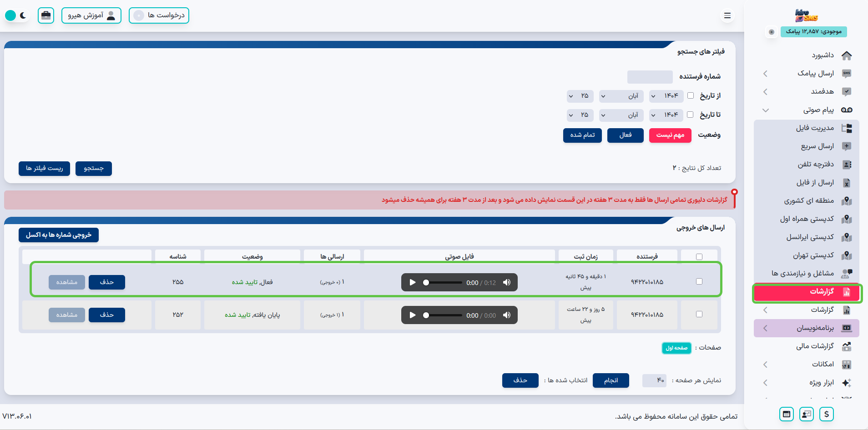Click the 'جستجو' search button
This screenshot has width=868, height=430.
coord(94,168)
